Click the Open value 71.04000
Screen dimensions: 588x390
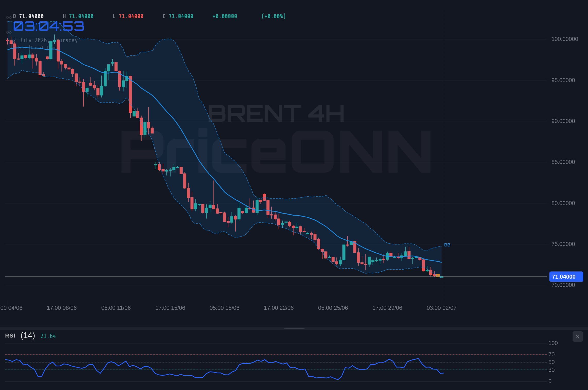[31, 16]
